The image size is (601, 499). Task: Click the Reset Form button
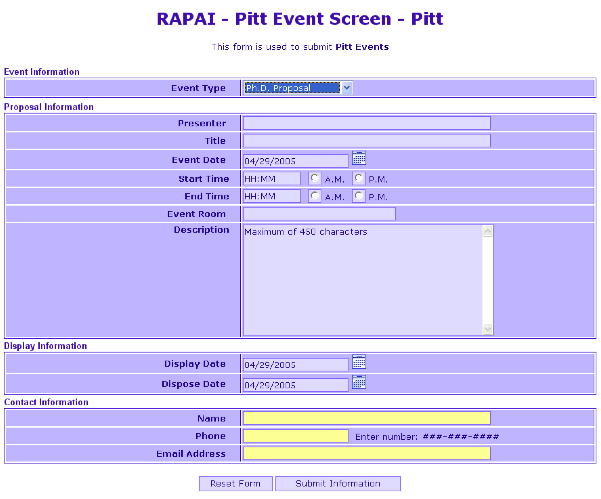[236, 484]
